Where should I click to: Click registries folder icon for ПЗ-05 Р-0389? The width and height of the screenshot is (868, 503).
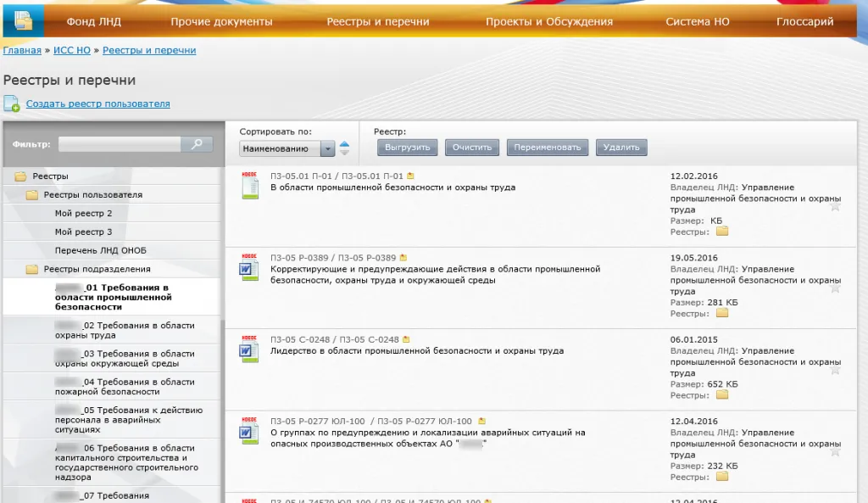[x=722, y=312]
